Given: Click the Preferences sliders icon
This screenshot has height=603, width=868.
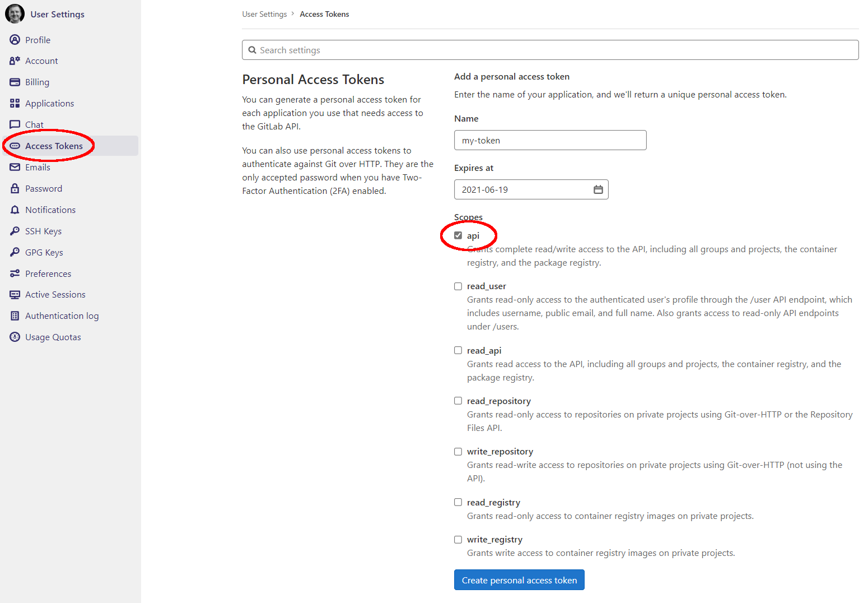Looking at the screenshot, I should pyautogui.click(x=15, y=273).
